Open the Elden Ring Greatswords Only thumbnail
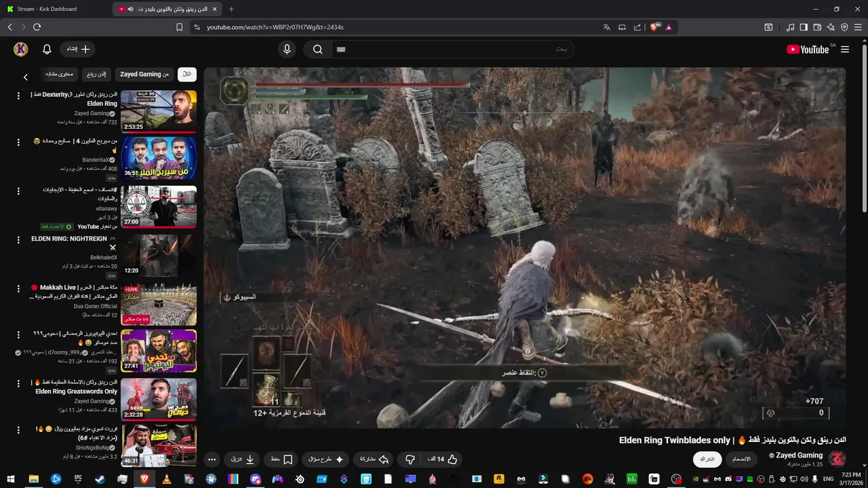This screenshot has width=868, height=488. 159,399
